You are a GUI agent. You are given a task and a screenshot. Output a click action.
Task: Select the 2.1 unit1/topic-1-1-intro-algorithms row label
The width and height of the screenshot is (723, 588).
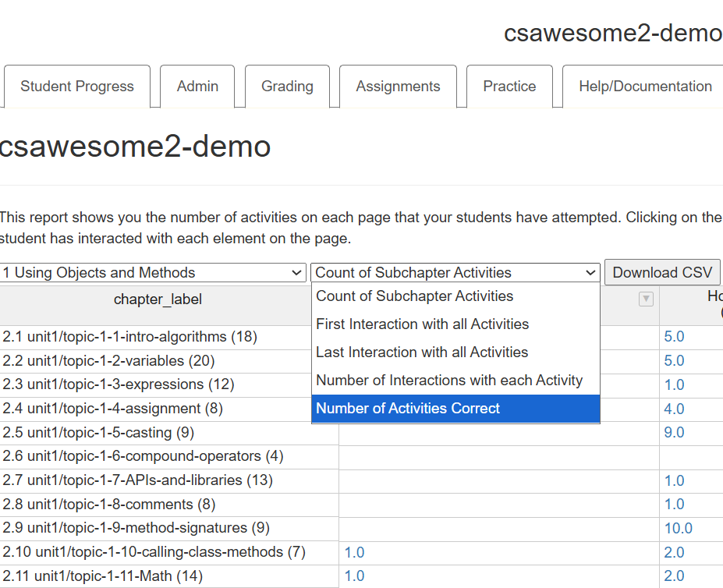click(x=129, y=337)
